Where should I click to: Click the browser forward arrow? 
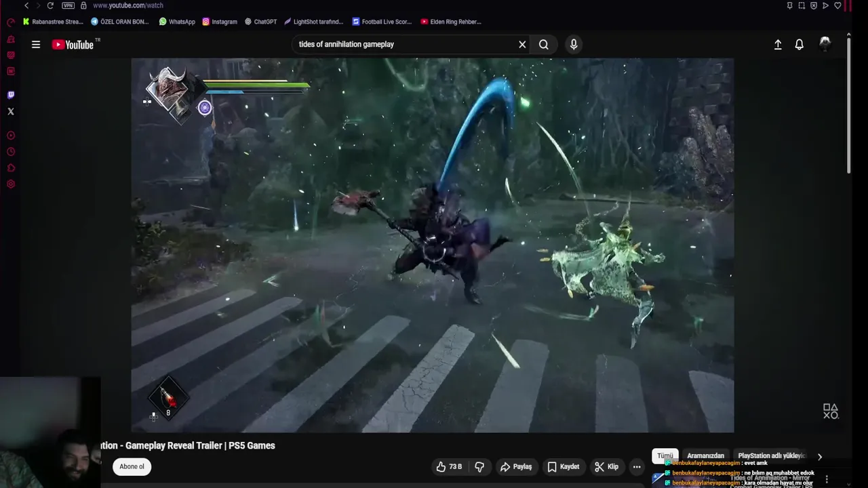click(38, 5)
